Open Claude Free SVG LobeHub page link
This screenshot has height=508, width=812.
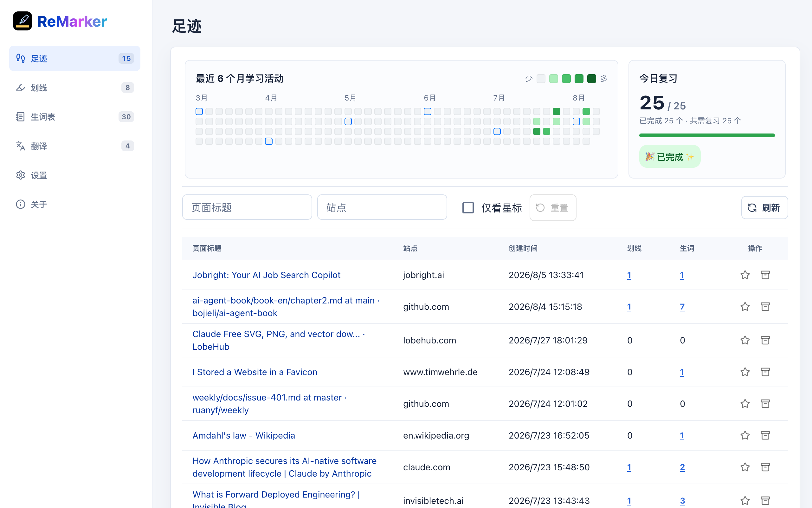278,340
